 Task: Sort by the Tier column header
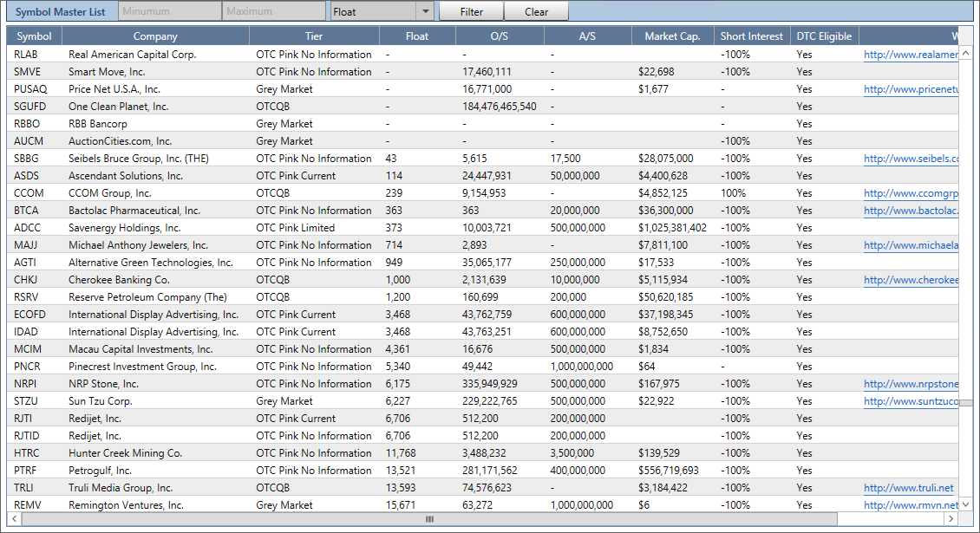point(314,36)
